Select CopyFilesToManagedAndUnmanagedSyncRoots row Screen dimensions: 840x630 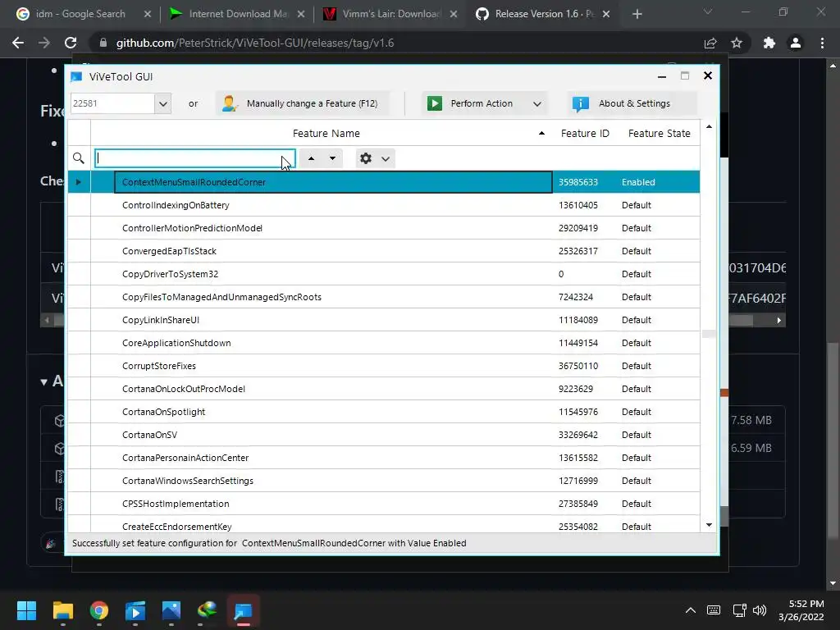(x=384, y=297)
